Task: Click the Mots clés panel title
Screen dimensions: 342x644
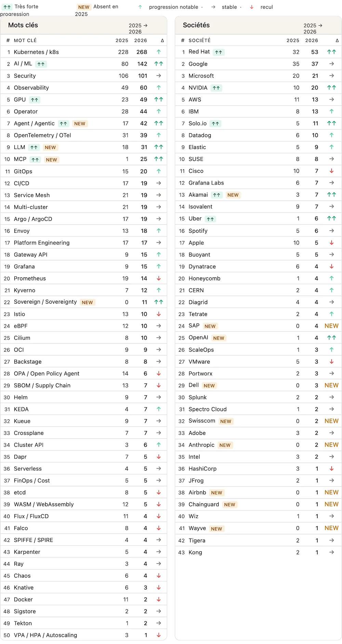Action: point(23,25)
